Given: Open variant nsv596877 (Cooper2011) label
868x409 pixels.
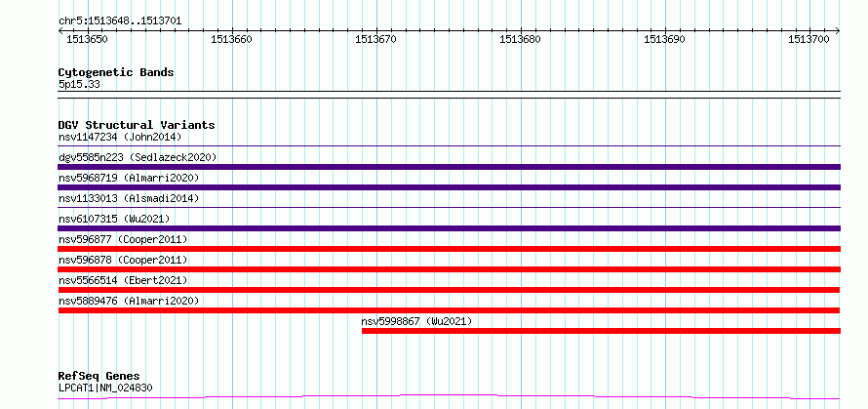Looking at the screenshot, I should point(123,239).
